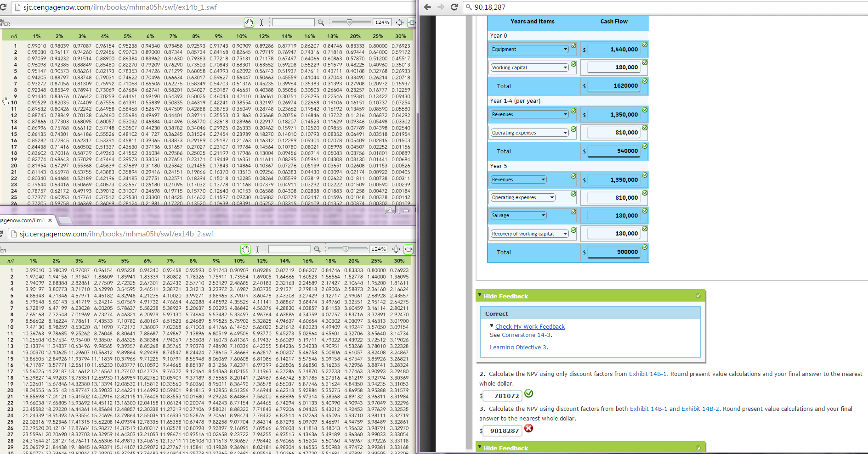This screenshot has width=868, height=454.
Task: Open Revenues dropdown under Year 1-4
Action: 530,114
